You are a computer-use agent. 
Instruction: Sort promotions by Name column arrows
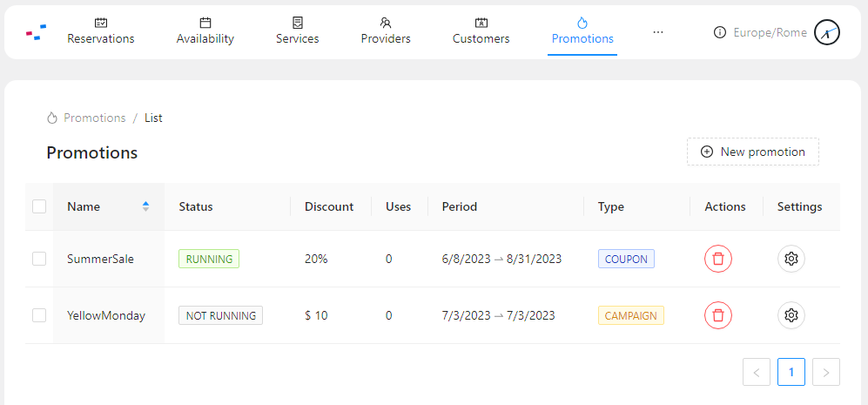(x=145, y=206)
